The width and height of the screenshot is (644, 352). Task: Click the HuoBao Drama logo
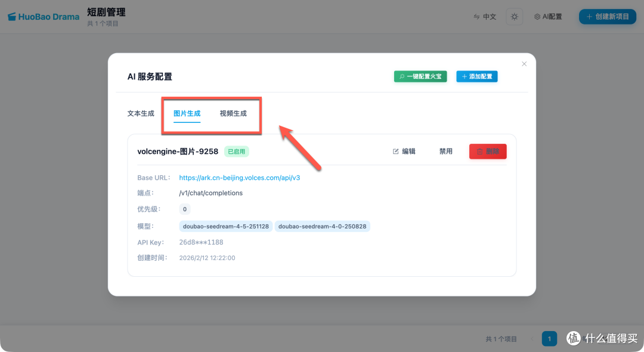[x=44, y=17]
